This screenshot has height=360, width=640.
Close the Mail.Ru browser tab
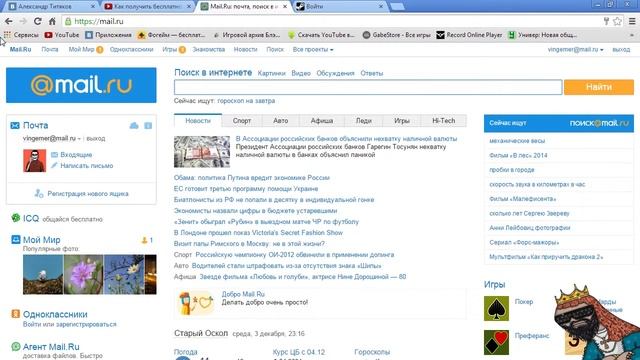coord(285,7)
